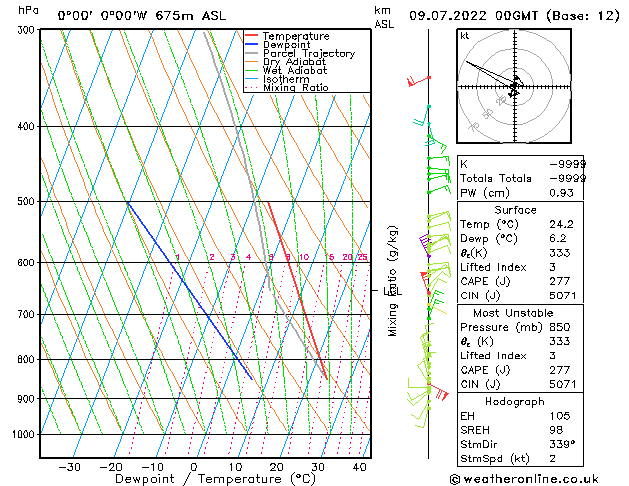Open the weatheronline.co.uk copyright link
Image resolution: width=629 pixels, height=486 pixels.
[x=524, y=479]
